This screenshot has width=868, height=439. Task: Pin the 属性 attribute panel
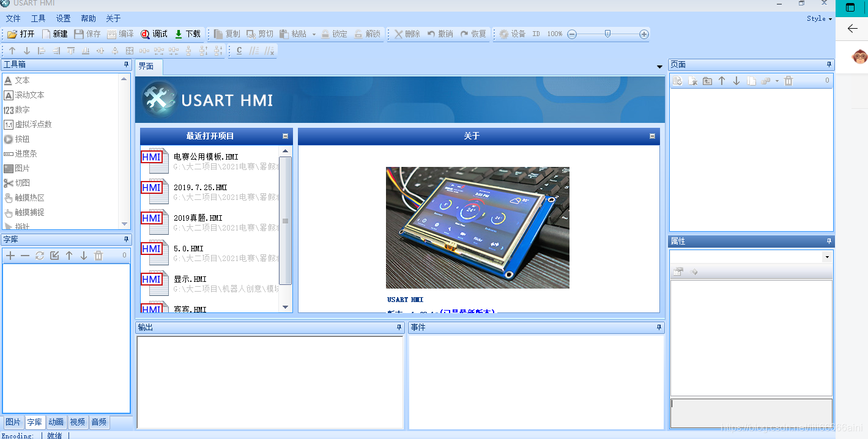(x=829, y=241)
